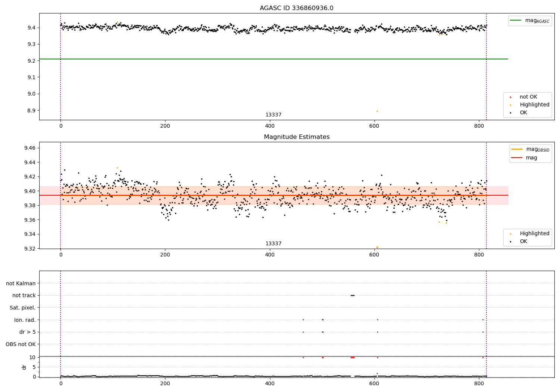Select the 'dr > 5' row label

[28, 332]
